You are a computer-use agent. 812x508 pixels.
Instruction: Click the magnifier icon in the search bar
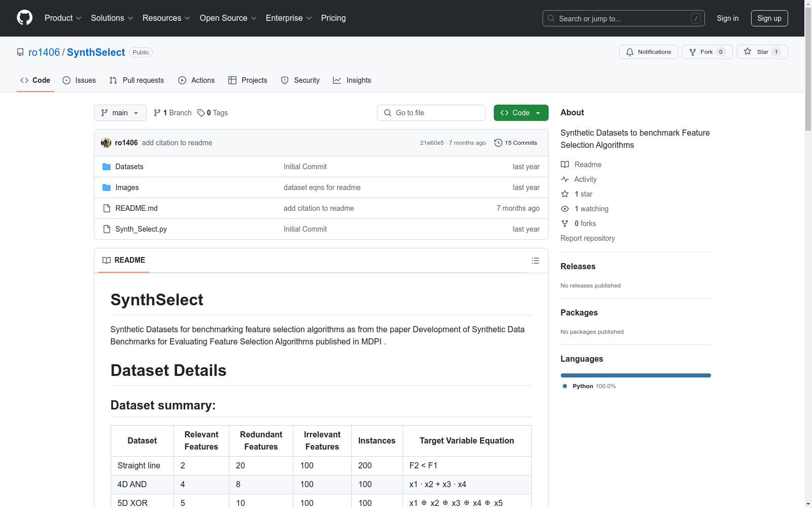point(551,18)
